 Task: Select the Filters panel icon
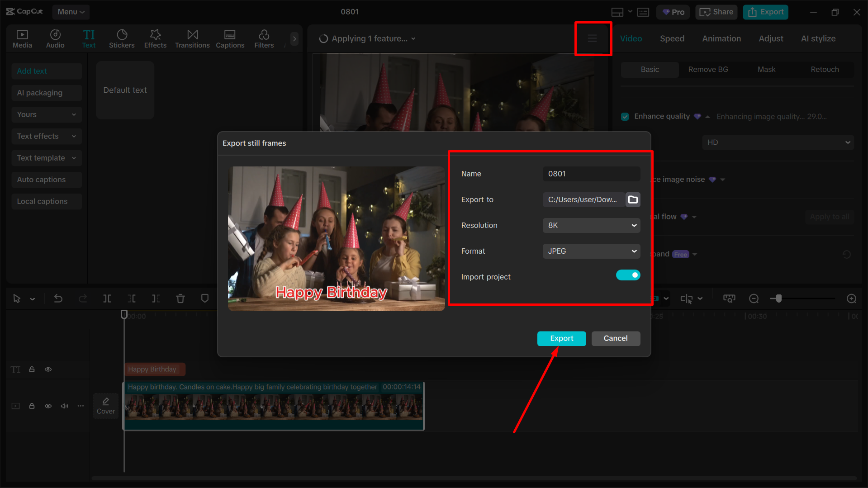264,38
